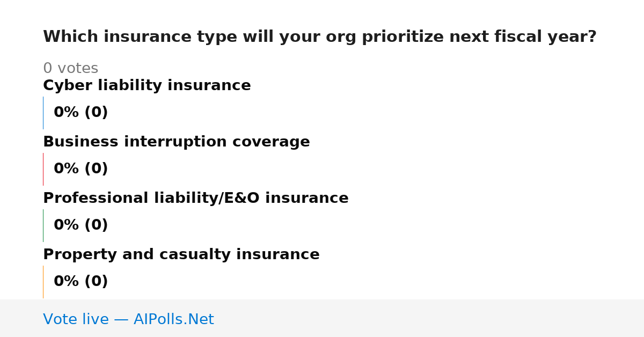644x337 pixels.
Task: Click the red bar under Business interruption
Action: click(x=43, y=169)
